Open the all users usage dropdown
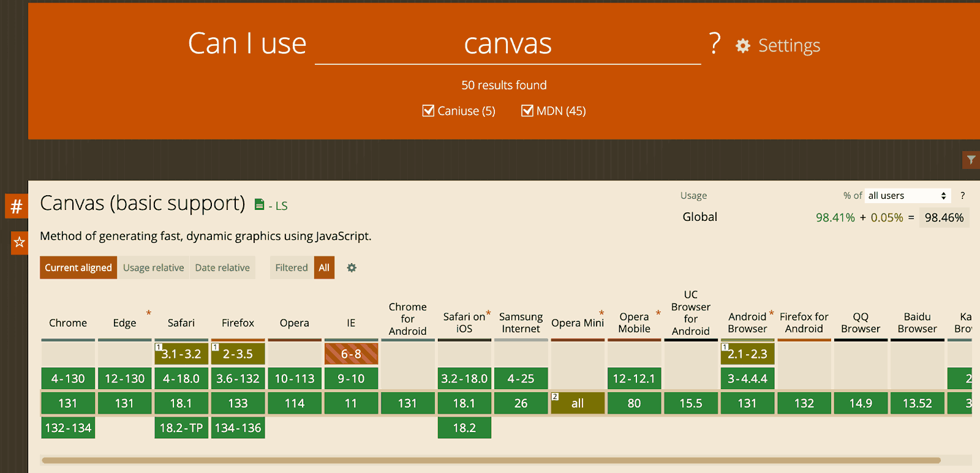This screenshot has width=980, height=473. (908, 196)
